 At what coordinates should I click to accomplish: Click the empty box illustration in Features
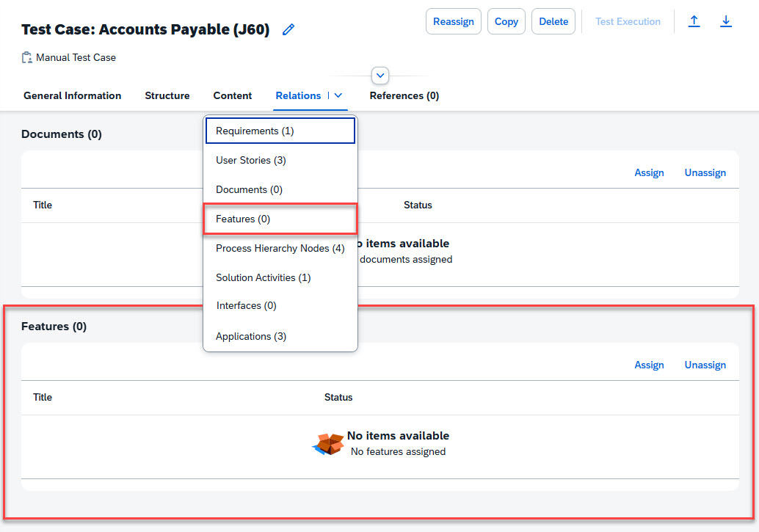tap(328, 444)
